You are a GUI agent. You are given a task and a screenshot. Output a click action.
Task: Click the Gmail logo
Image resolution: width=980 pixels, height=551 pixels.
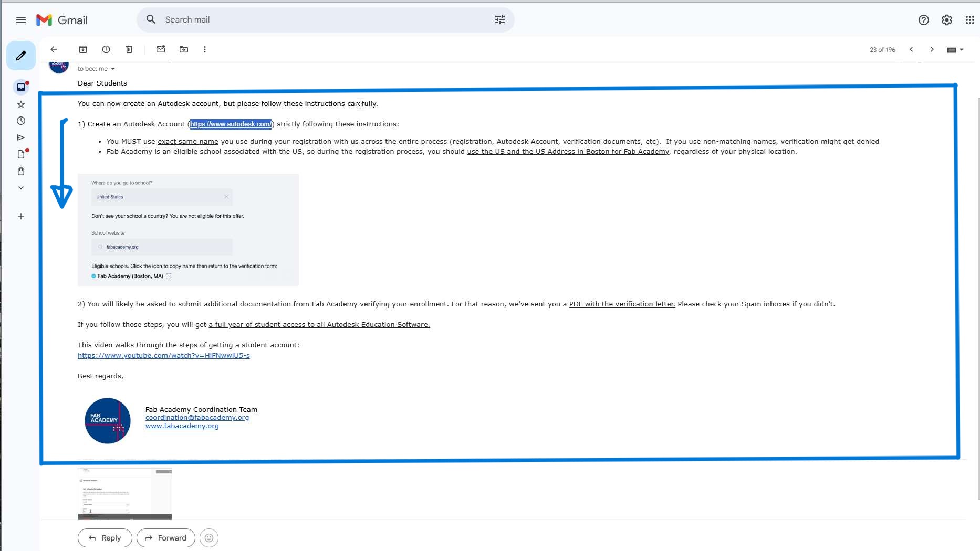(62, 20)
